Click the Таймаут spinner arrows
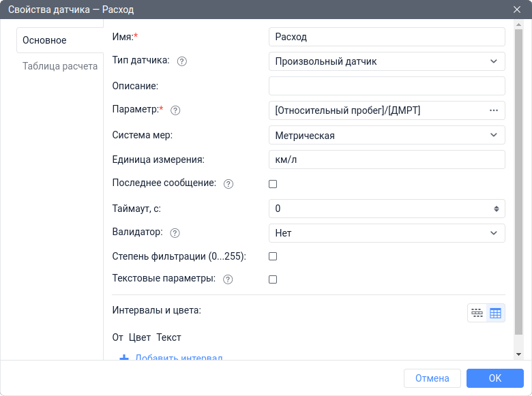This screenshot has width=532, height=396. click(496, 209)
